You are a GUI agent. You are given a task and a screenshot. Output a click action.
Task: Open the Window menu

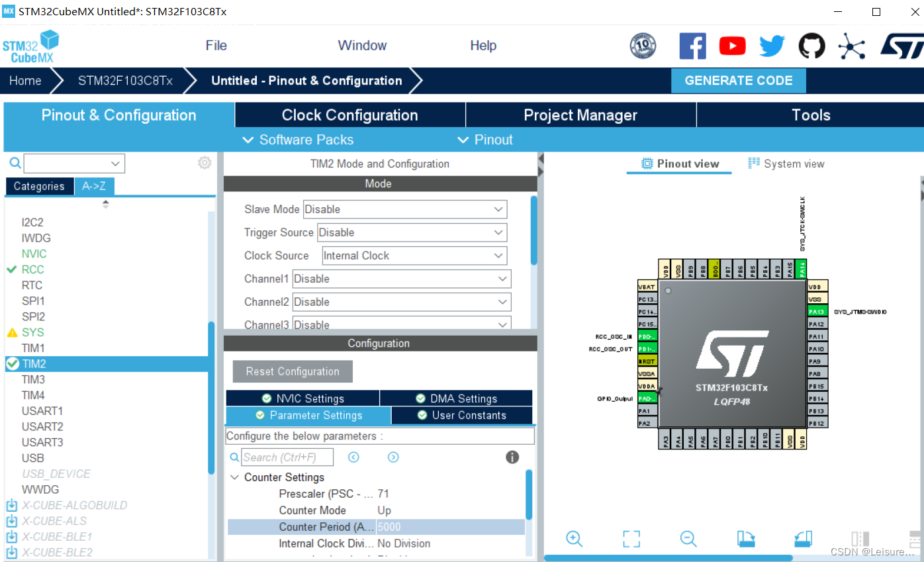pos(362,46)
